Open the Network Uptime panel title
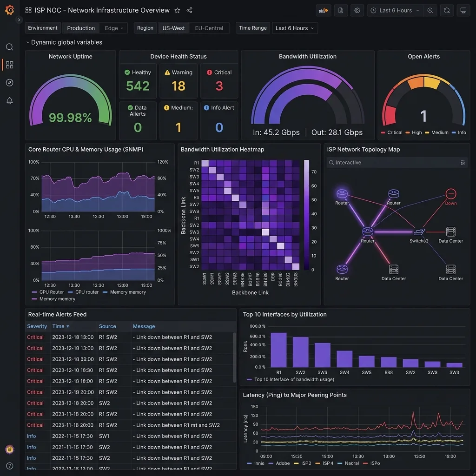 coord(71,56)
